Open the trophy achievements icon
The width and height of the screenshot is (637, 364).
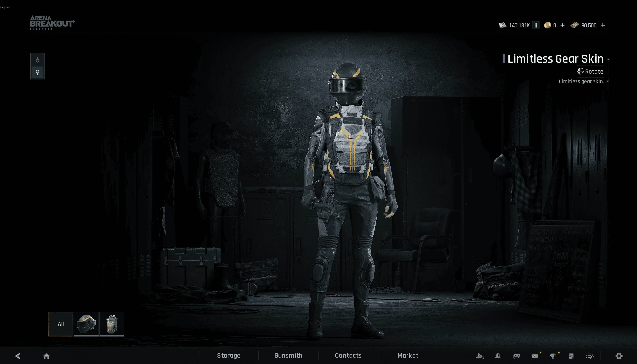click(x=553, y=356)
